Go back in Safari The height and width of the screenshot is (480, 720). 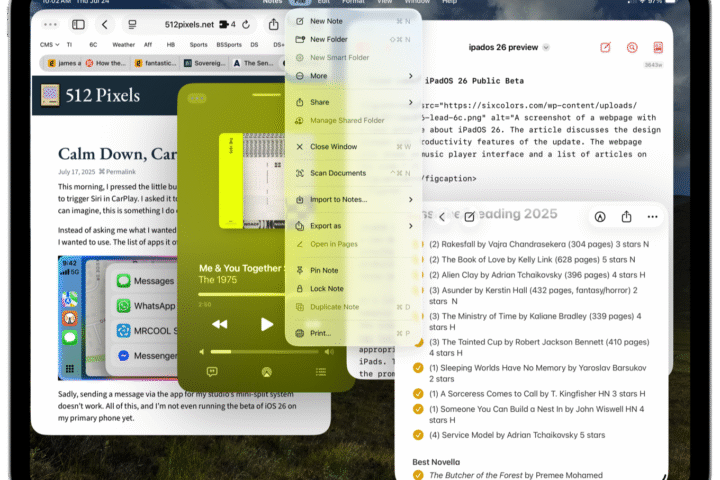(105, 25)
